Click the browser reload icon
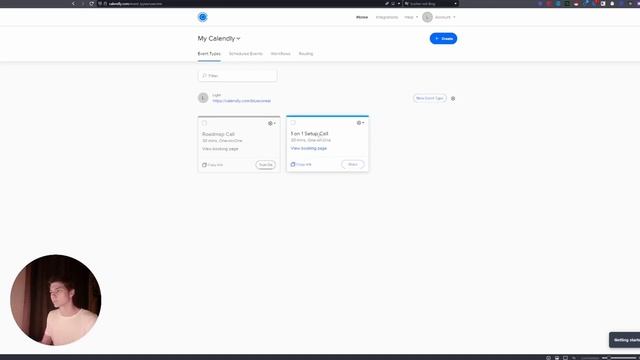Screen dimensions: 640x360 [x=91, y=4]
